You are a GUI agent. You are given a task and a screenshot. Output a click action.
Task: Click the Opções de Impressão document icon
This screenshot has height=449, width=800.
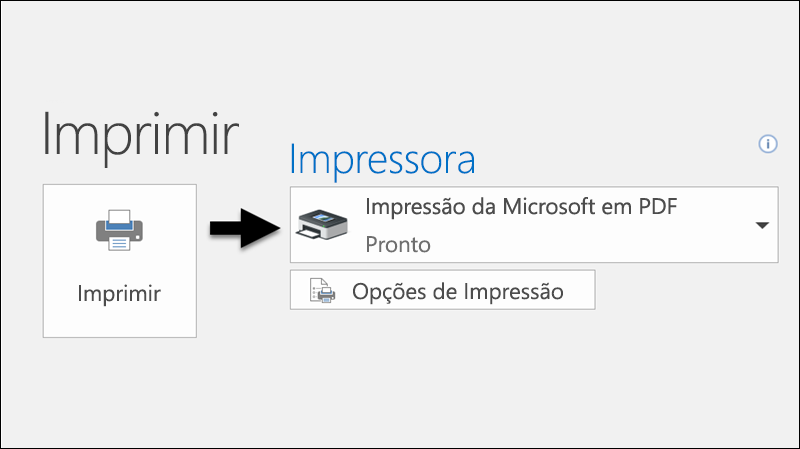click(x=323, y=291)
